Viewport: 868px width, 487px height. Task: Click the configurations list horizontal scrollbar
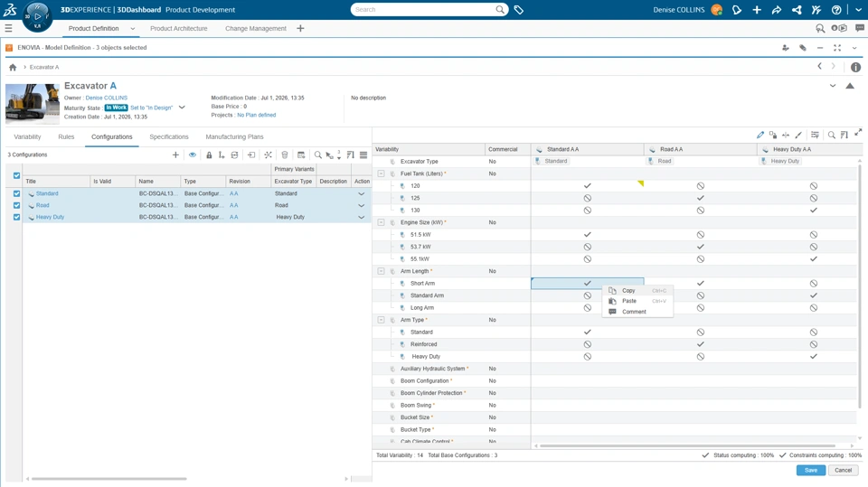coord(109,479)
